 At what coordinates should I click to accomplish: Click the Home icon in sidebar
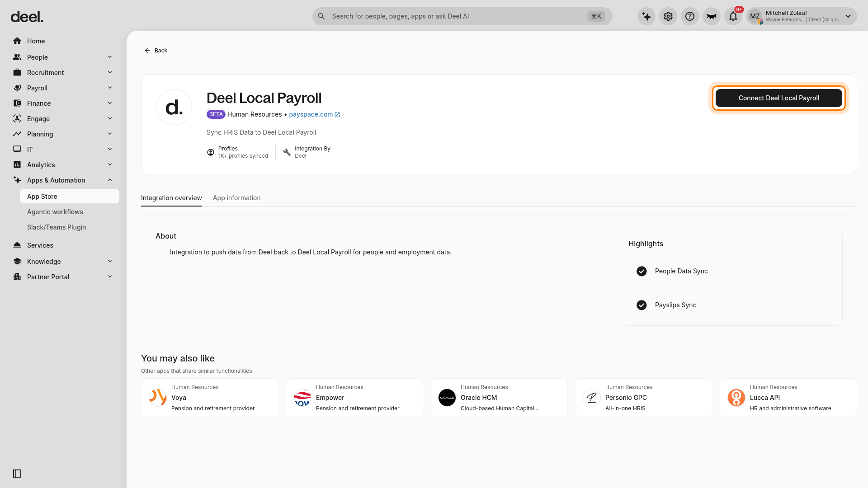pos(17,41)
